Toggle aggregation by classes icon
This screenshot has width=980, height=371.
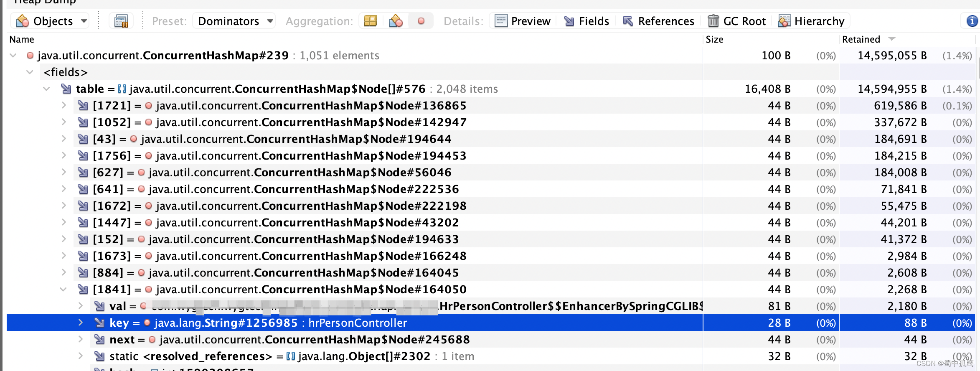click(396, 21)
